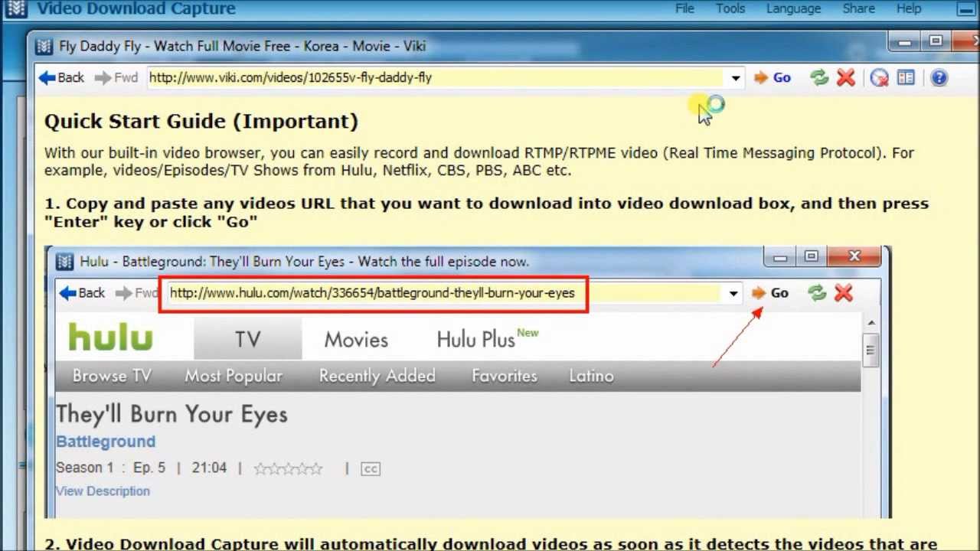This screenshot has width=980, height=551.
Task: Click Most Popular in Hulu navigation bar
Action: click(x=234, y=376)
